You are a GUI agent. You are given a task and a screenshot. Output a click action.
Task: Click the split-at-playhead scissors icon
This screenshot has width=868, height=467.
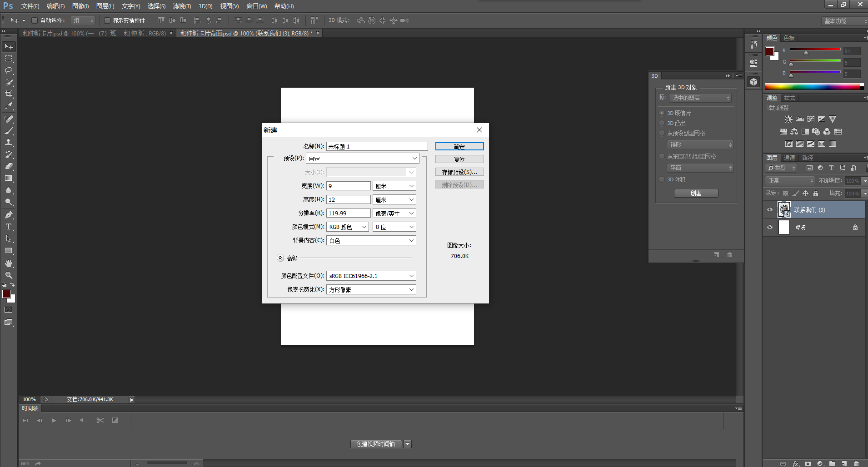100,420
